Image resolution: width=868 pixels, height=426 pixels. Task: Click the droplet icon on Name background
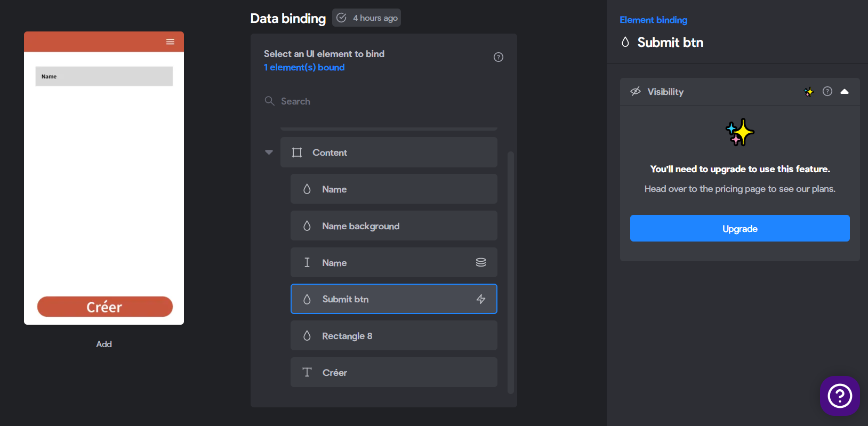(307, 226)
